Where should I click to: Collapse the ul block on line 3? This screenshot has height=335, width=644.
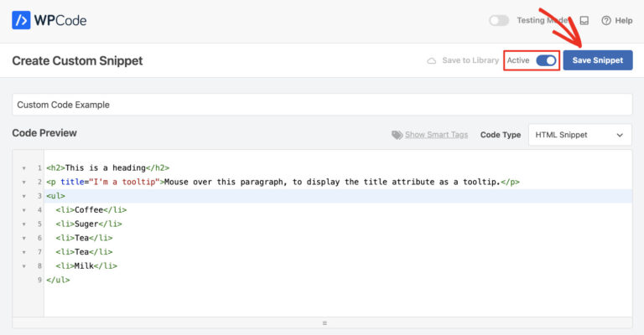[23, 196]
